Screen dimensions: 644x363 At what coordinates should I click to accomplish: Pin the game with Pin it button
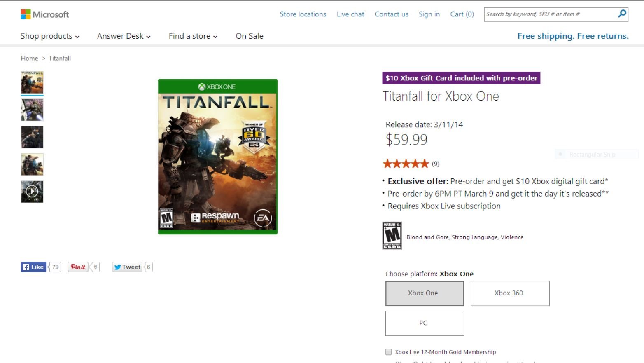pyautogui.click(x=78, y=267)
